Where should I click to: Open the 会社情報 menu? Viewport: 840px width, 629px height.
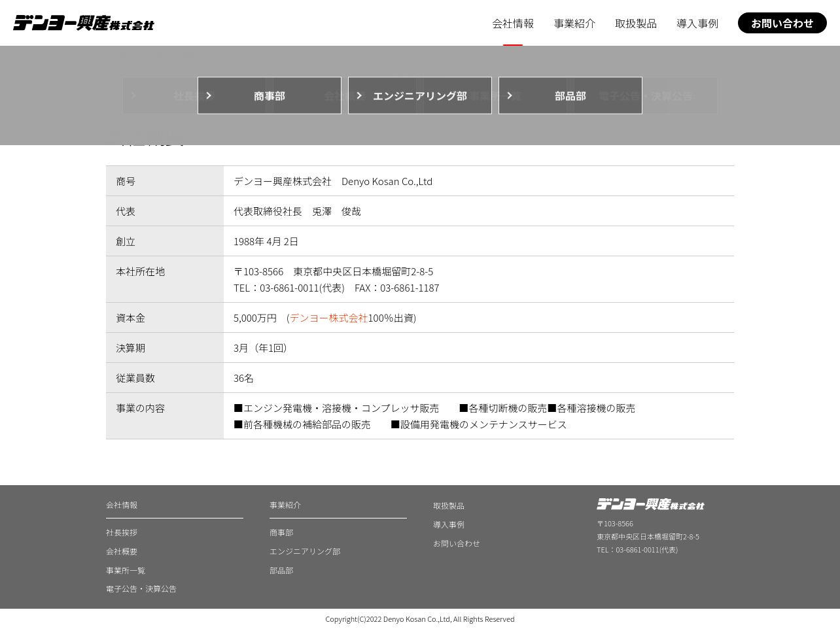(x=513, y=24)
